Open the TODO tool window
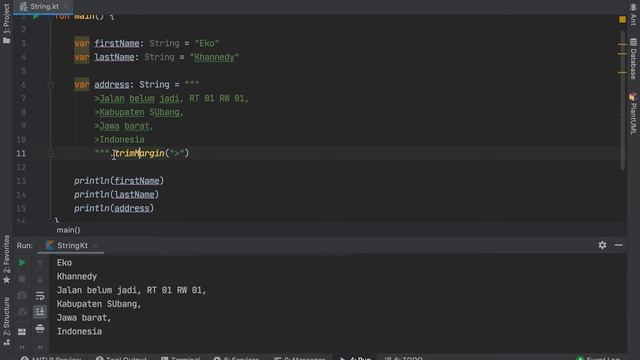 pos(404,358)
